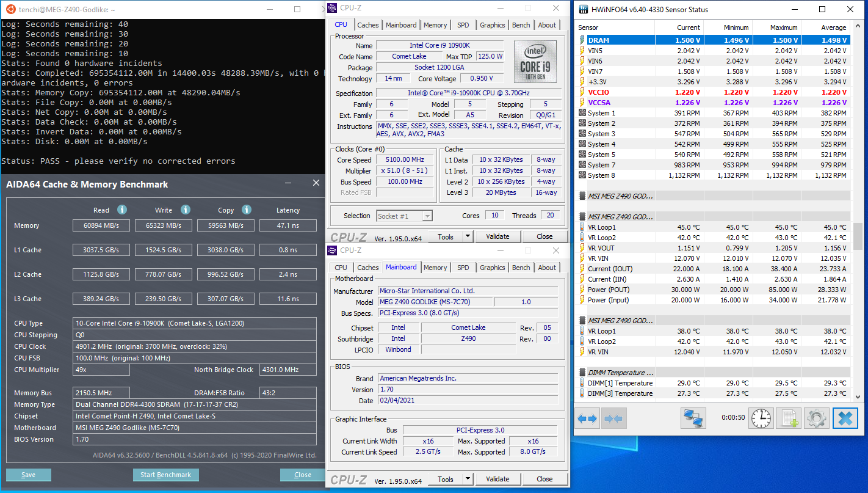This screenshot has width=868, height=493.
Task: Click the HWiNFO clock reset-timer icon
Action: (x=761, y=418)
